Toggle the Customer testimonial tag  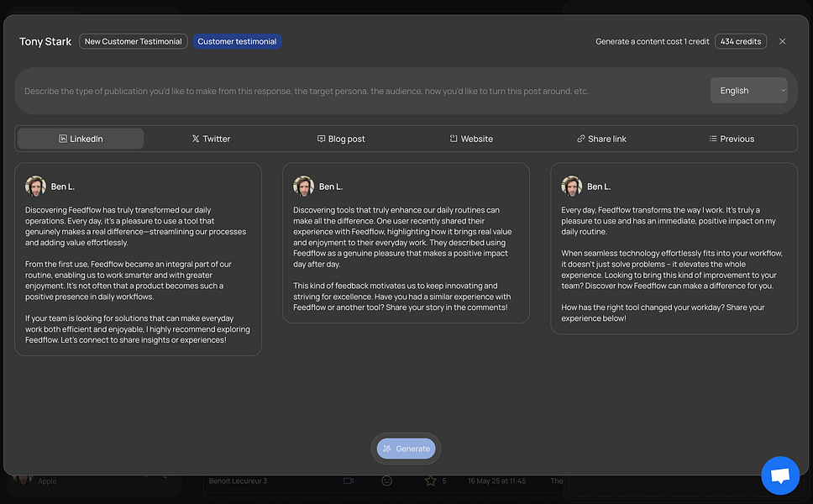pyautogui.click(x=238, y=40)
